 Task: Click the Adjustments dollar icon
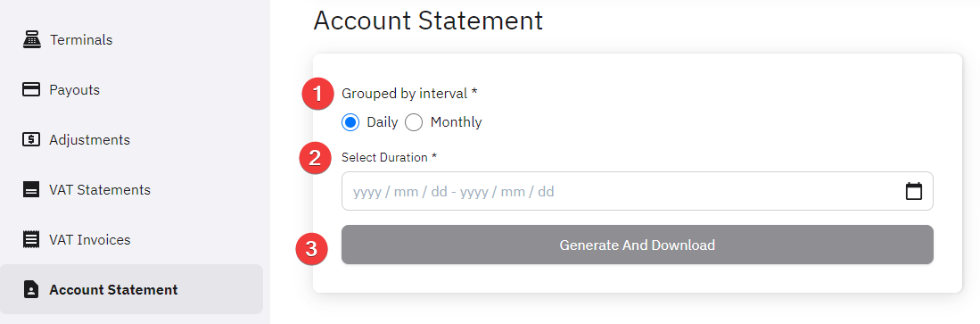click(x=30, y=139)
